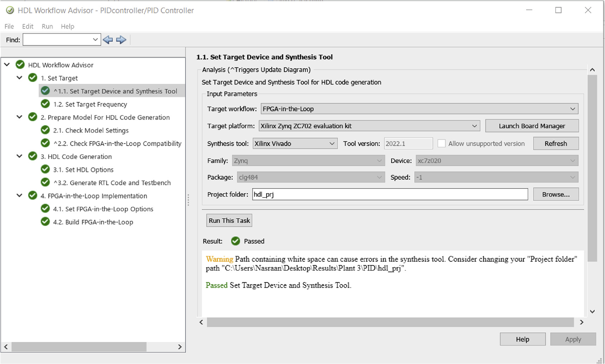
Task: Click the Project folder text field
Action: 390,194
